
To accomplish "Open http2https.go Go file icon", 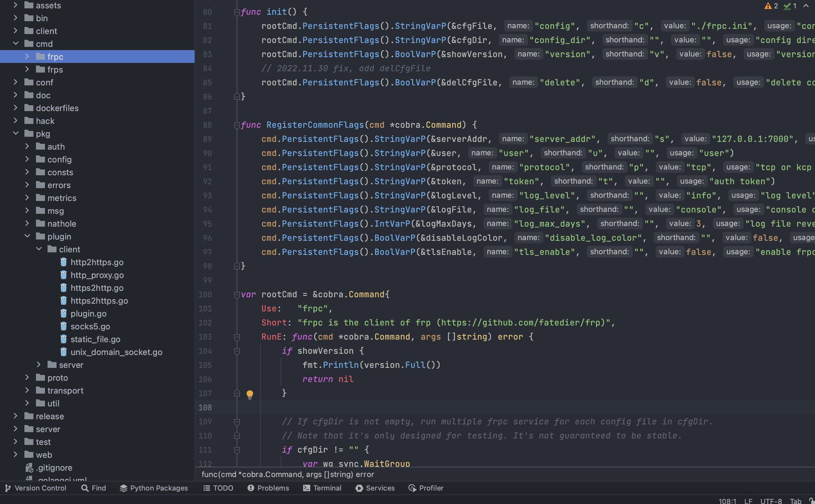I will (64, 262).
